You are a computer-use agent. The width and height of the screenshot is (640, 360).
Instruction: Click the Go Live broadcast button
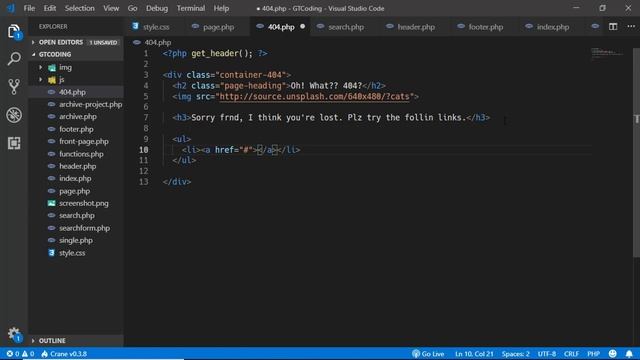click(x=428, y=354)
